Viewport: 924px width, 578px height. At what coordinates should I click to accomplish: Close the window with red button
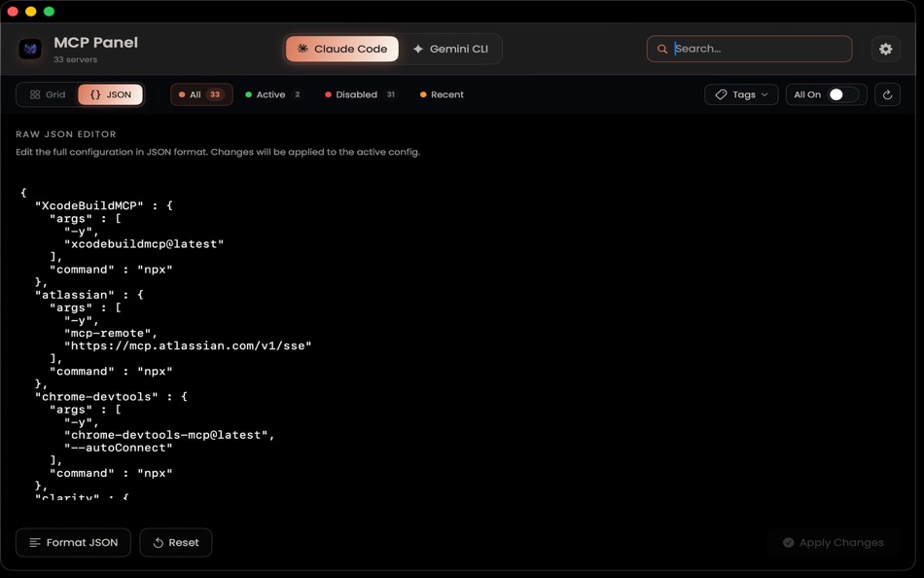pos(13,12)
